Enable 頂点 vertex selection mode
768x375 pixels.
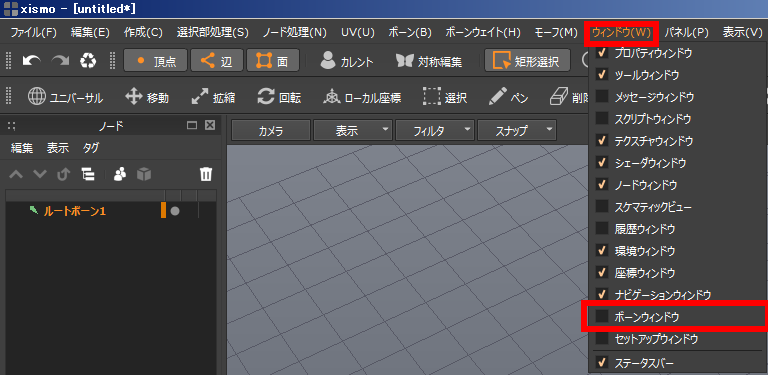pyautogui.click(x=155, y=61)
